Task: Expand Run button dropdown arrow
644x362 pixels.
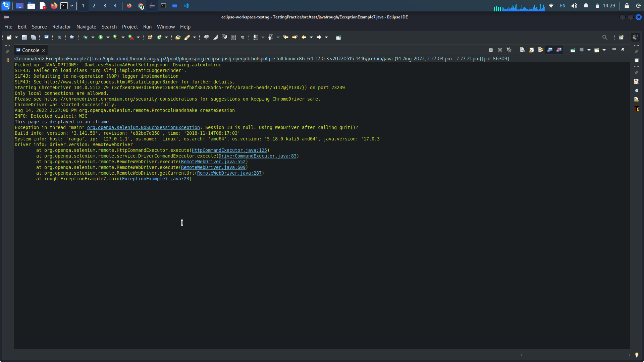Action: (x=108, y=38)
